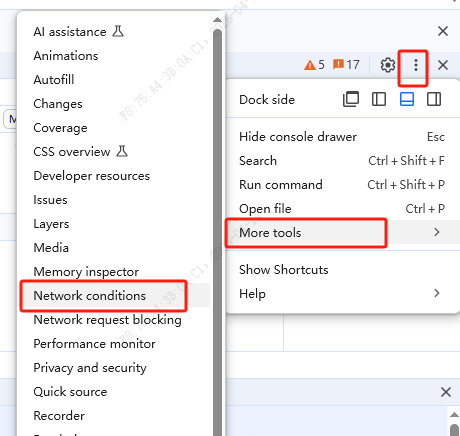This screenshot has width=460, height=436.
Task: Open Network request blocking
Action: [114, 320]
